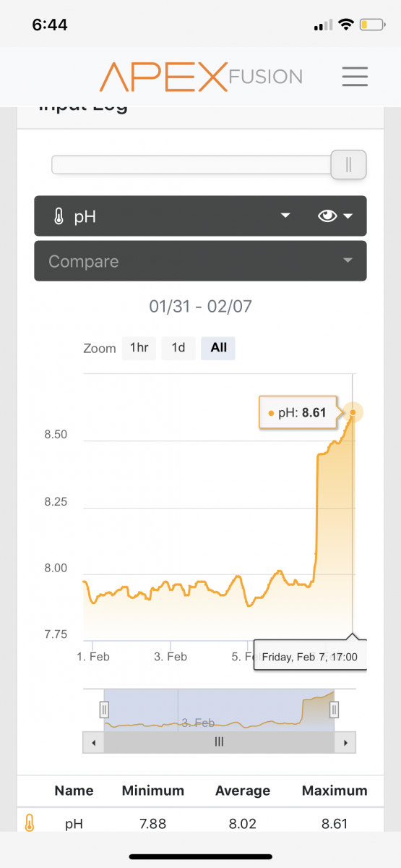This screenshot has width=401, height=868.
Task: Open the hamburger menu icon
Action: pos(355,76)
